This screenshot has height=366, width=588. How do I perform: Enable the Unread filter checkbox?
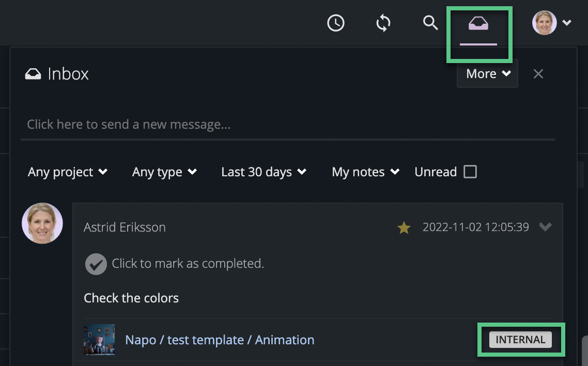tap(470, 172)
